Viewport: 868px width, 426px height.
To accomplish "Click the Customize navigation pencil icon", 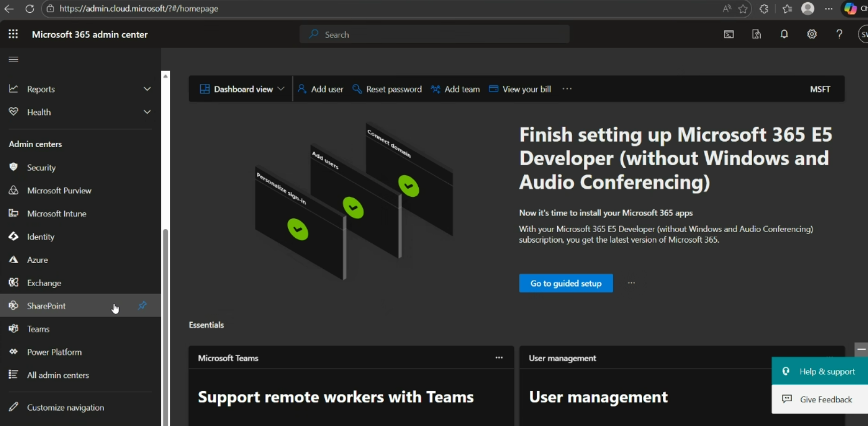I will tap(13, 407).
